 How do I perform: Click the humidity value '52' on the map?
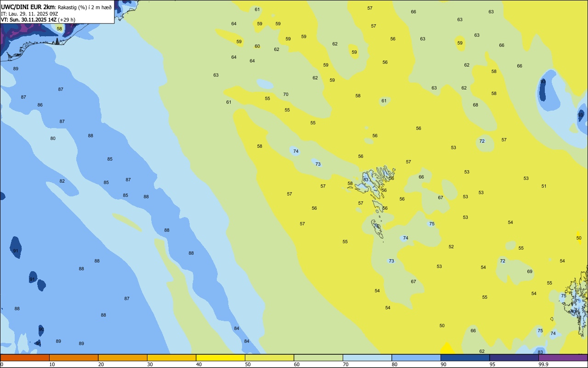451,247
